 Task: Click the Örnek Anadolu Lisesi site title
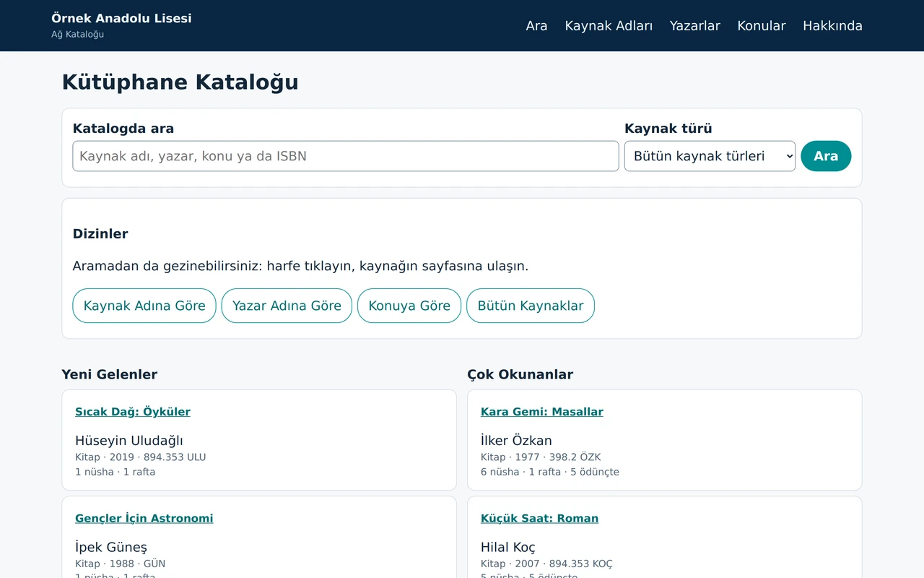tap(121, 18)
